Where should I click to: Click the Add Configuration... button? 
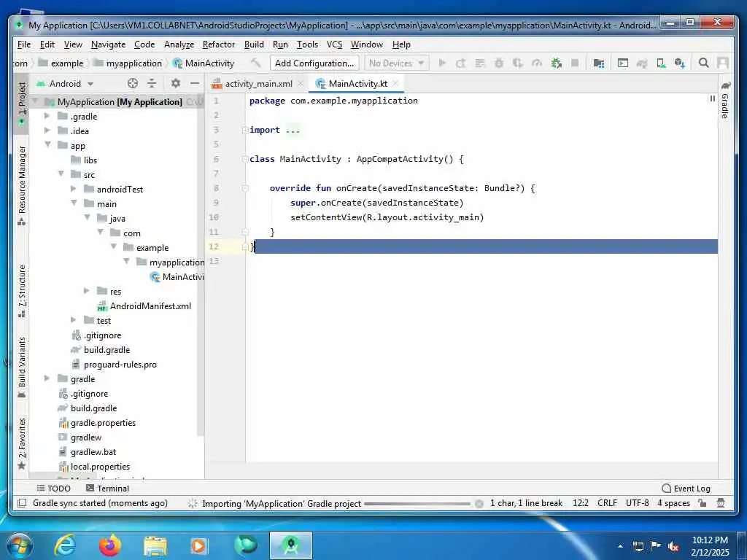coord(314,63)
